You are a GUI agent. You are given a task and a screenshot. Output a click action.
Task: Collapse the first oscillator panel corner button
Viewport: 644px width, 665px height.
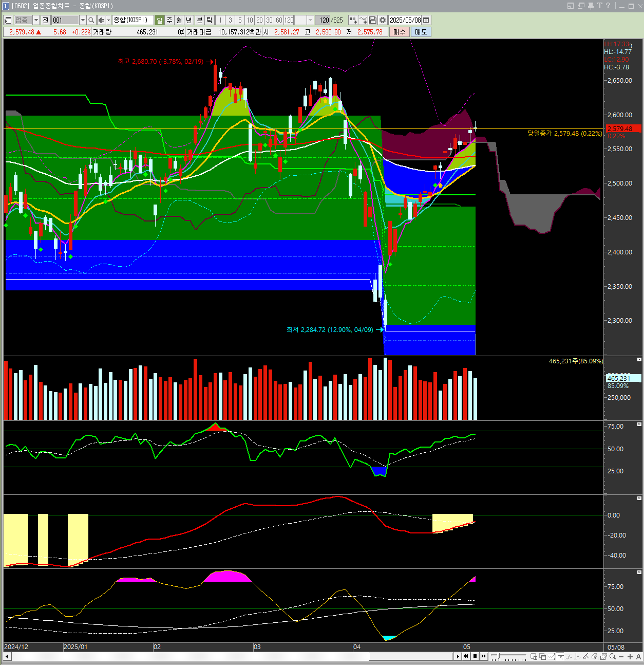(x=639, y=424)
